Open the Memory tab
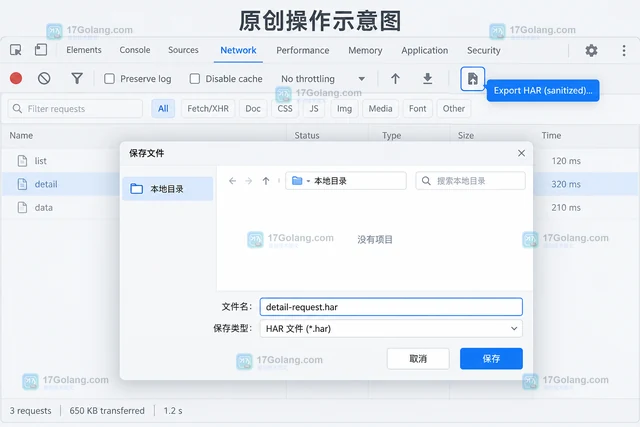This screenshot has width=640, height=427. coord(365,50)
